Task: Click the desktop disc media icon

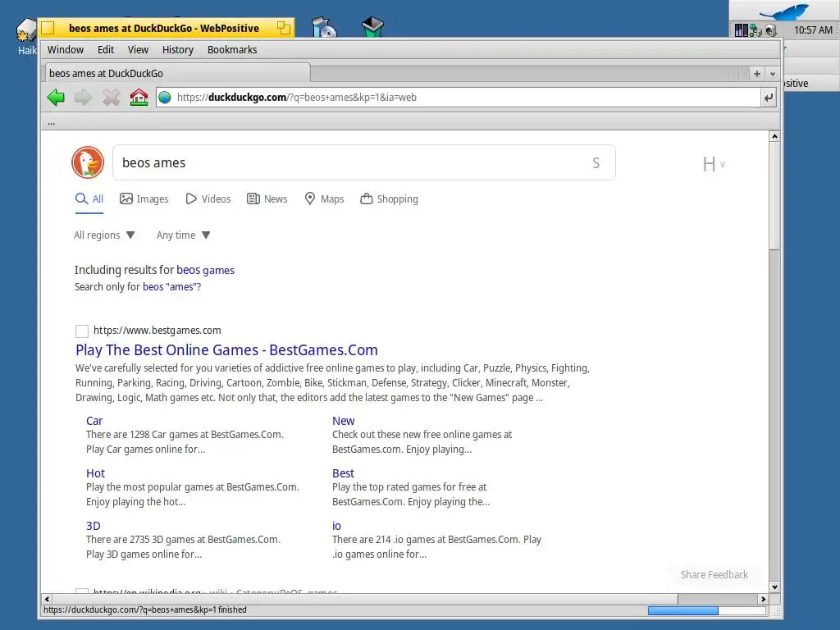Action: point(324,27)
